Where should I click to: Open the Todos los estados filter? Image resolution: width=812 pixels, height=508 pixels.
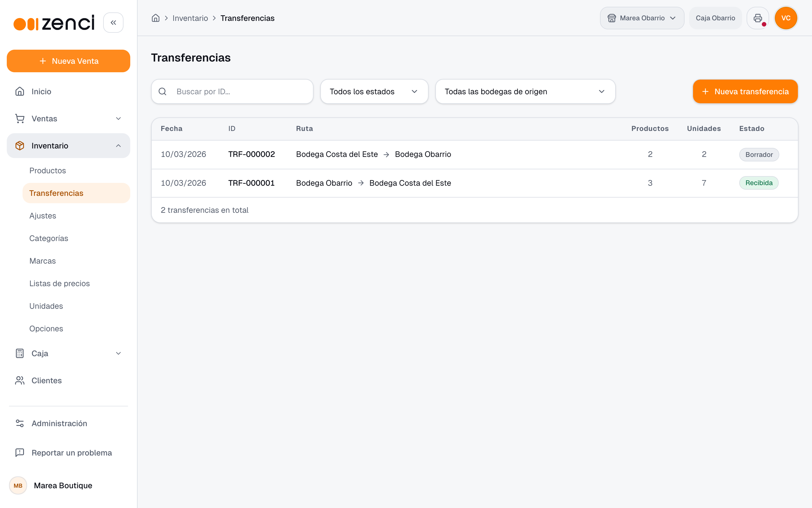(x=374, y=91)
